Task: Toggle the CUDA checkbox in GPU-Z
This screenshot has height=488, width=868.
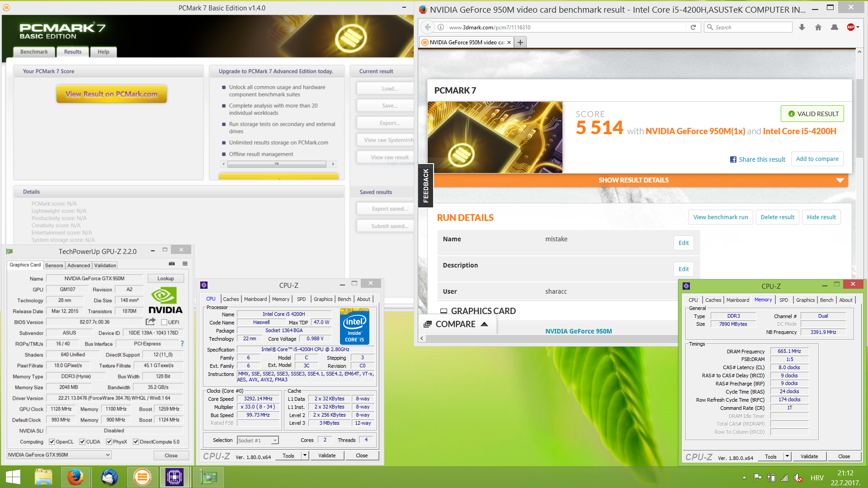Action: click(82, 441)
